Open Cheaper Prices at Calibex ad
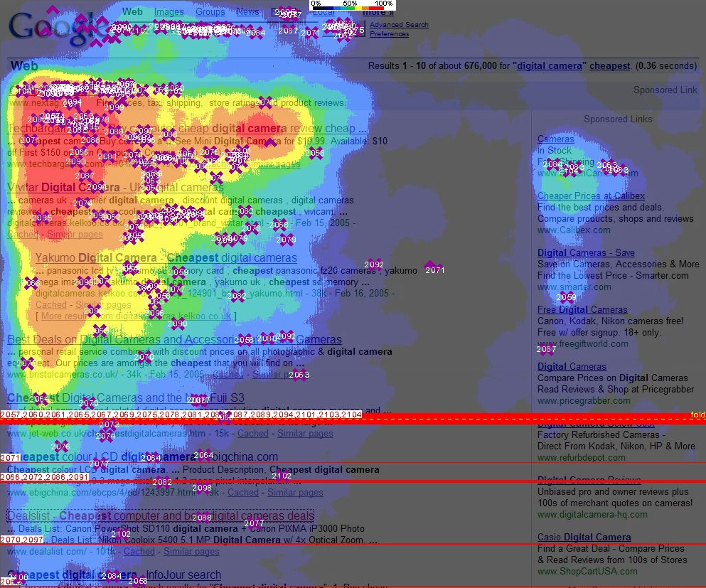The image size is (706, 588). click(591, 196)
